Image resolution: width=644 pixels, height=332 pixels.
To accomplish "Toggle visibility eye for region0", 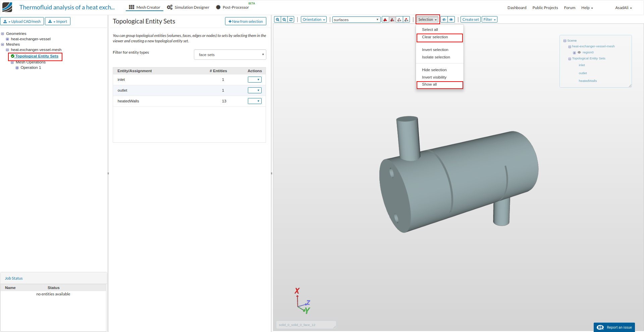I will (x=579, y=52).
